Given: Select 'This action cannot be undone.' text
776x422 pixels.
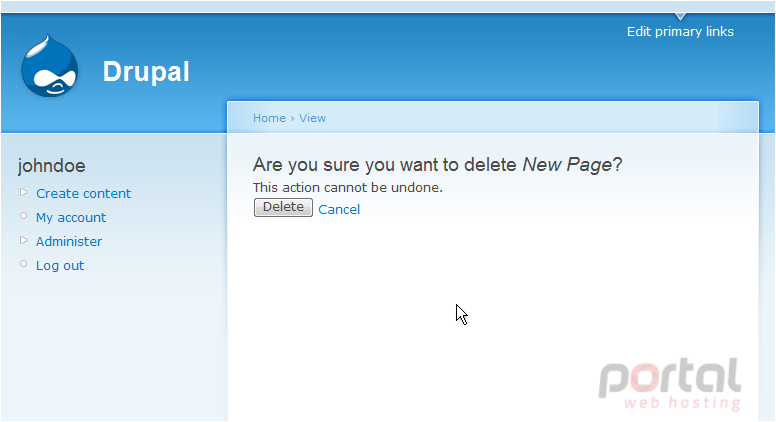Looking at the screenshot, I should point(348,188).
